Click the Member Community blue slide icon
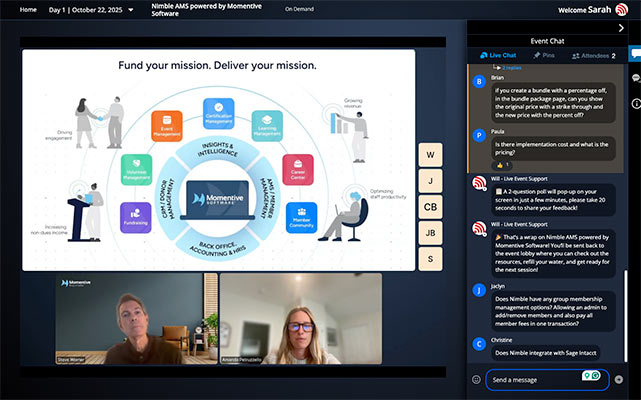Screen dimensions: 641x400 [x=301, y=218]
